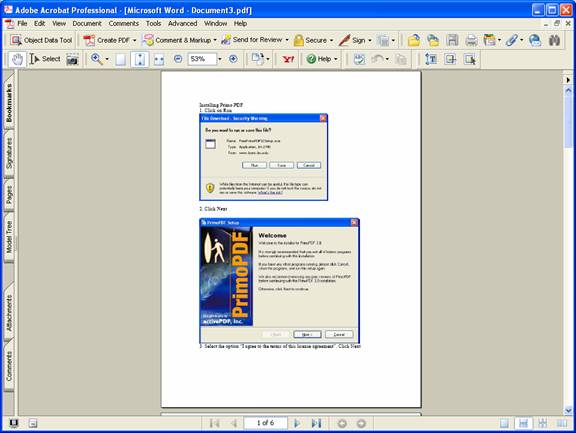The width and height of the screenshot is (576, 433).
Task: Show the Comments navigation tab
Action: pyautogui.click(x=9, y=366)
